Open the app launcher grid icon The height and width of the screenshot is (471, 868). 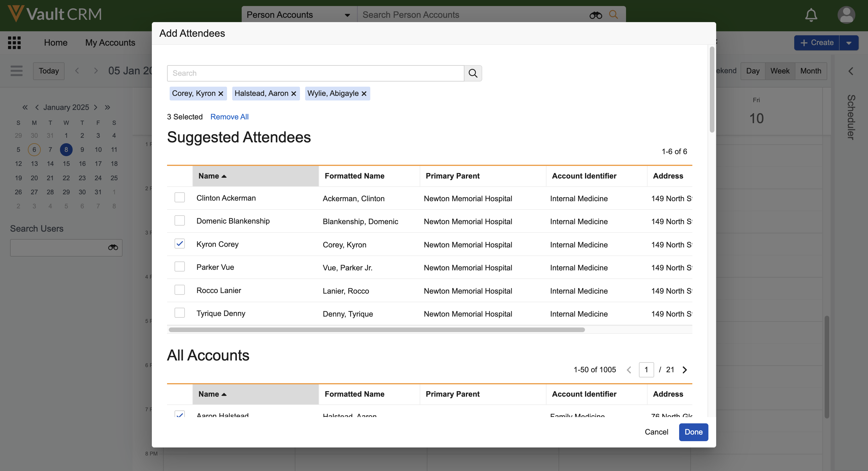pos(14,42)
